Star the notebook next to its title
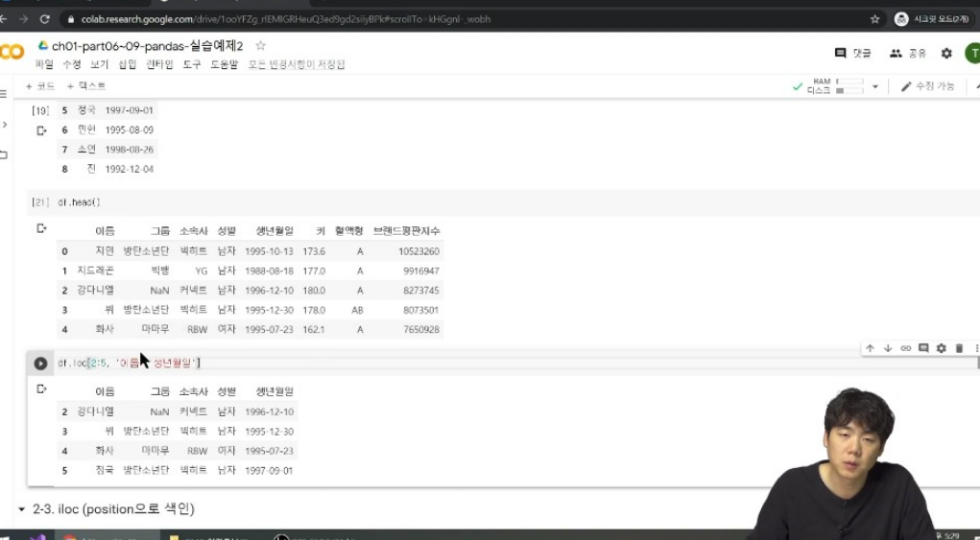 (x=261, y=46)
